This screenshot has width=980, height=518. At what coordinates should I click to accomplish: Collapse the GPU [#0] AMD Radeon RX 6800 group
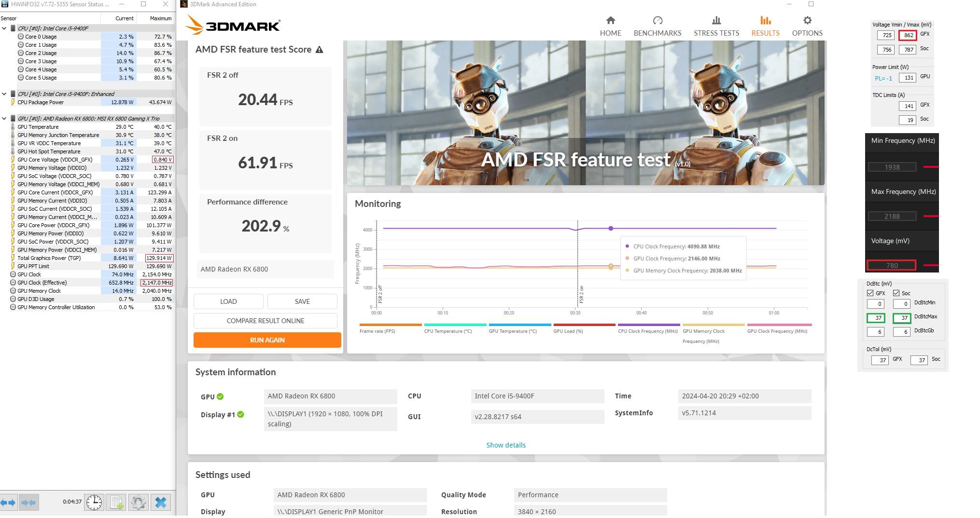[4, 119]
